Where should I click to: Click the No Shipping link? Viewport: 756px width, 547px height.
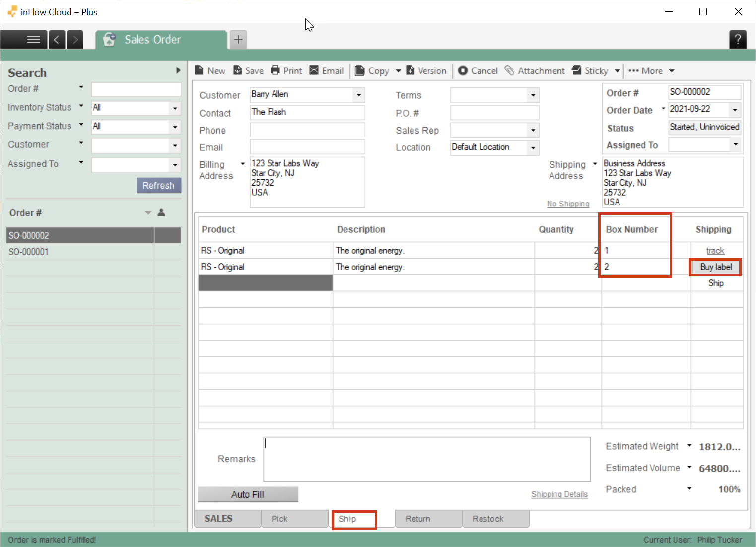coord(568,204)
